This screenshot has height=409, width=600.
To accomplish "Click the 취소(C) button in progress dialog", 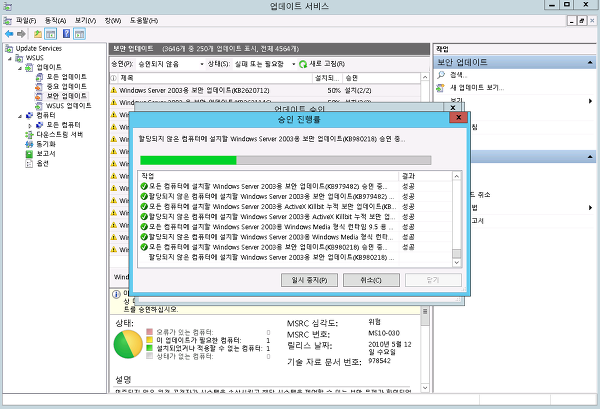I will coord(371,280).
